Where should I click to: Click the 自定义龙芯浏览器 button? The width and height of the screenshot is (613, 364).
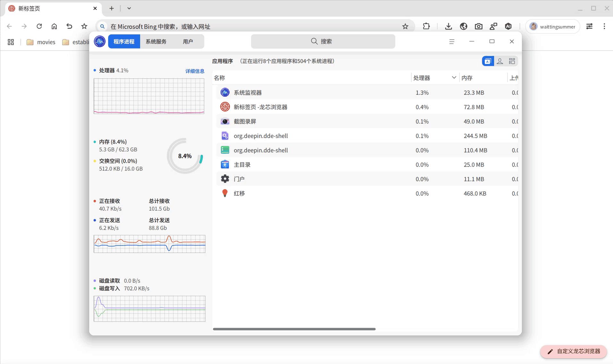click(x=573, y=352)
